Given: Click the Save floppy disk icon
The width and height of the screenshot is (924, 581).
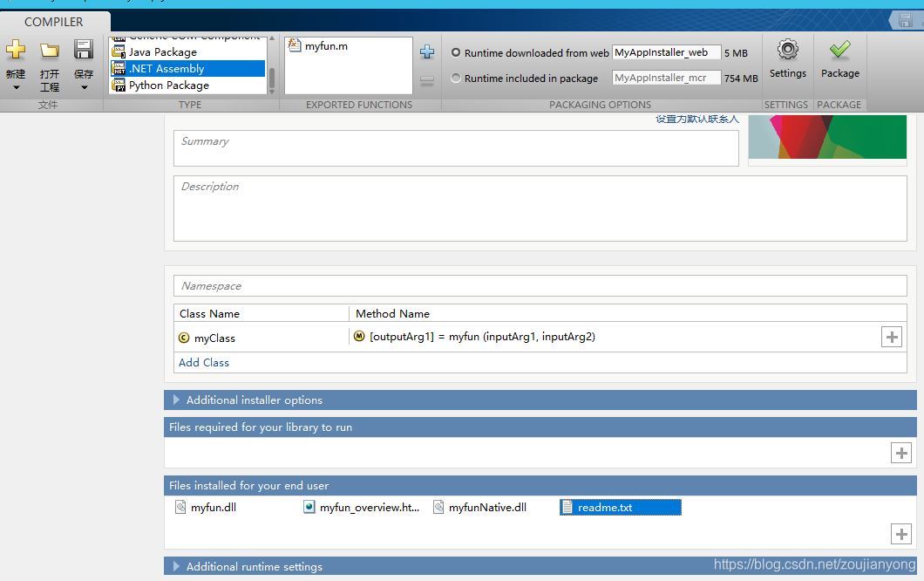Looking at the screenshot, I should click(x=84, y=50).
